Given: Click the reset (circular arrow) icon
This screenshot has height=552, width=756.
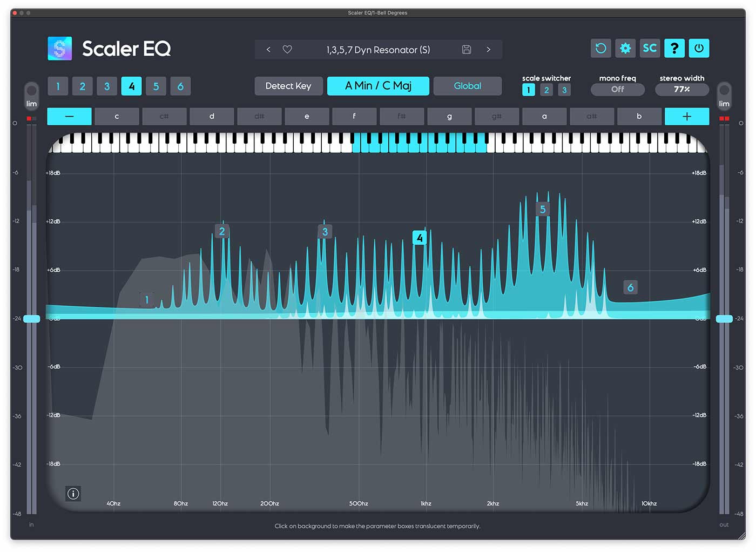Looking at the screenshot, I should point(600,48).
